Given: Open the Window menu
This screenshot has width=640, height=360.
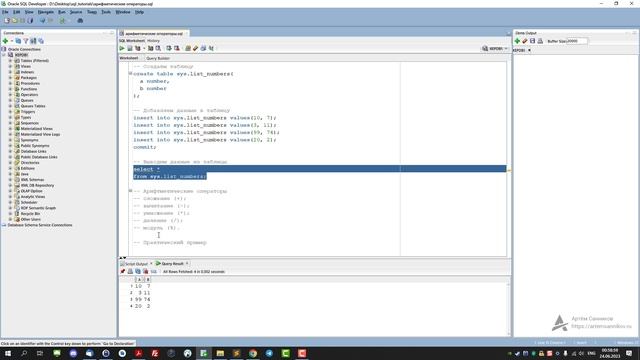Looking at the screenshot, I should pos(123,12).
